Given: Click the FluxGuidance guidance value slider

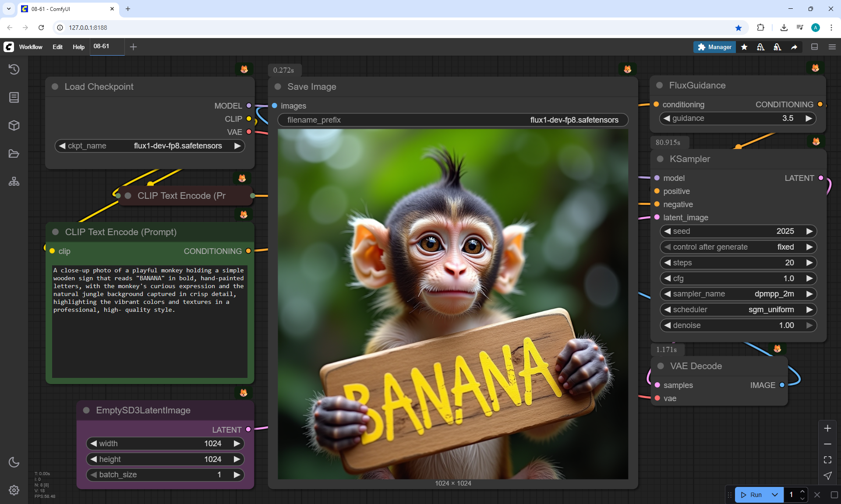Looking at the screenshot, I should coord(738,118).
